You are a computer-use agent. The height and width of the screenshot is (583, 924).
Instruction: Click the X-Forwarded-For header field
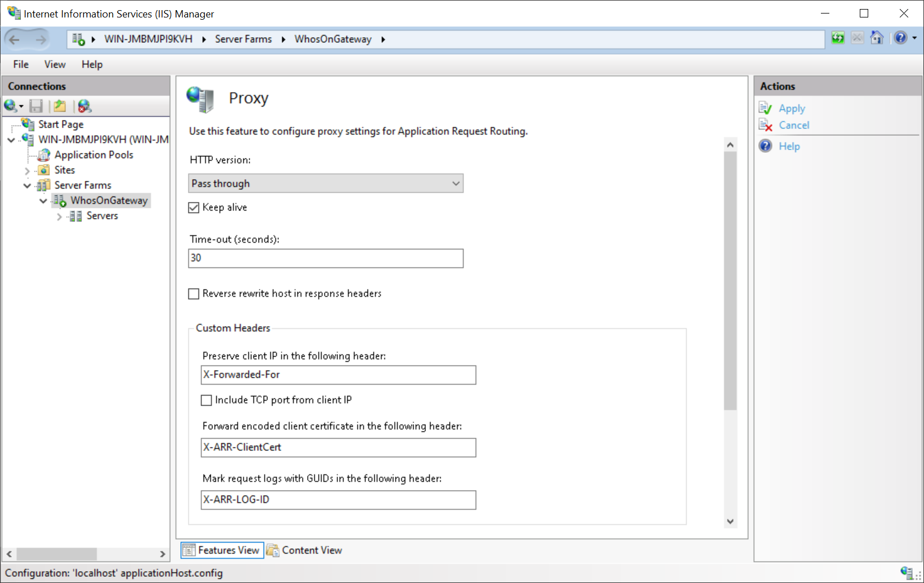(x=338, y=375)
